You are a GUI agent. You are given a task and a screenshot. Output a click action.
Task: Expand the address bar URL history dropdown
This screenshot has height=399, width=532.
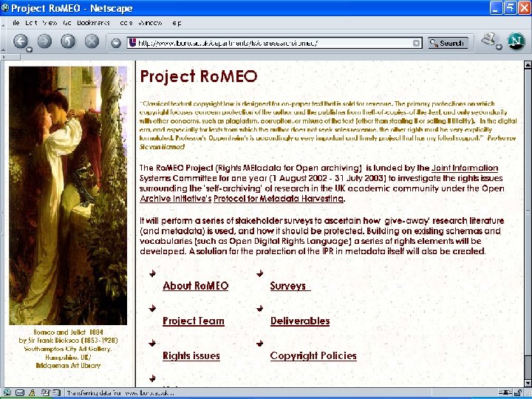416,43
